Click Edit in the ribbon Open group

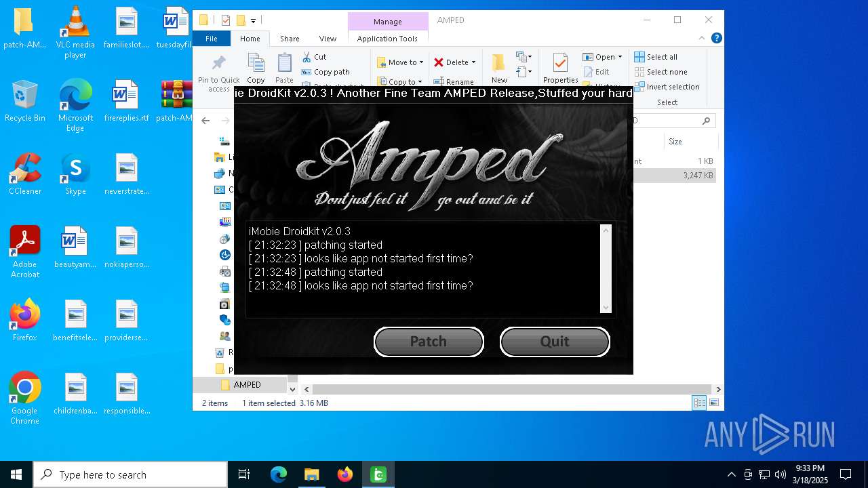click(x=595, y=72)
